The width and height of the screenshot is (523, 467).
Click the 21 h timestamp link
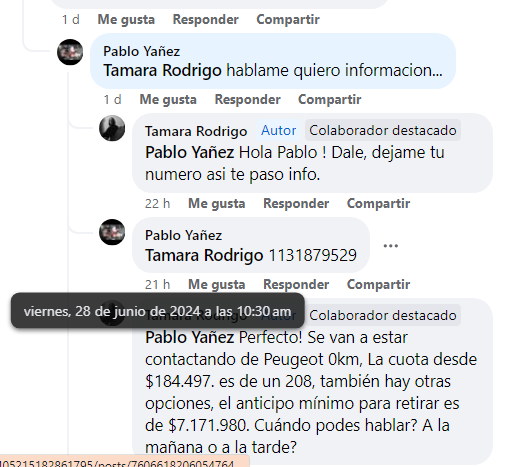click(157, 285)
